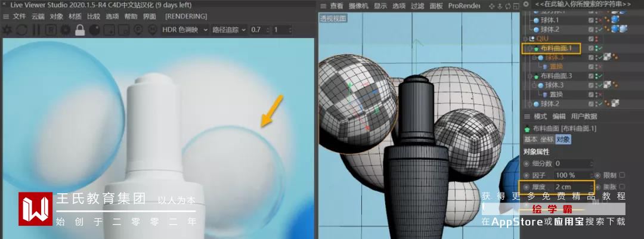Open Live Viewer settings gear icon
Screen dimensions: 644x239
66,30
